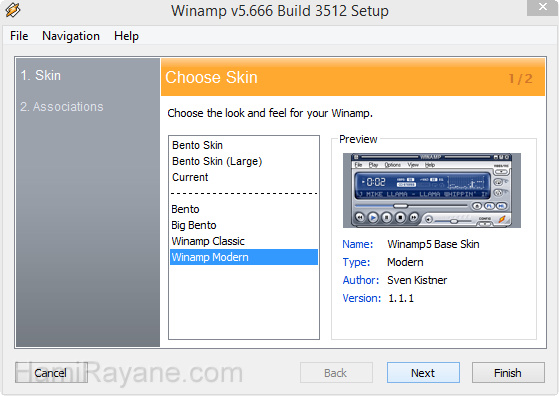Click Next to continue setup
Image resolution: width=559 pixels, height=396 pixels.
coord(423,373)
